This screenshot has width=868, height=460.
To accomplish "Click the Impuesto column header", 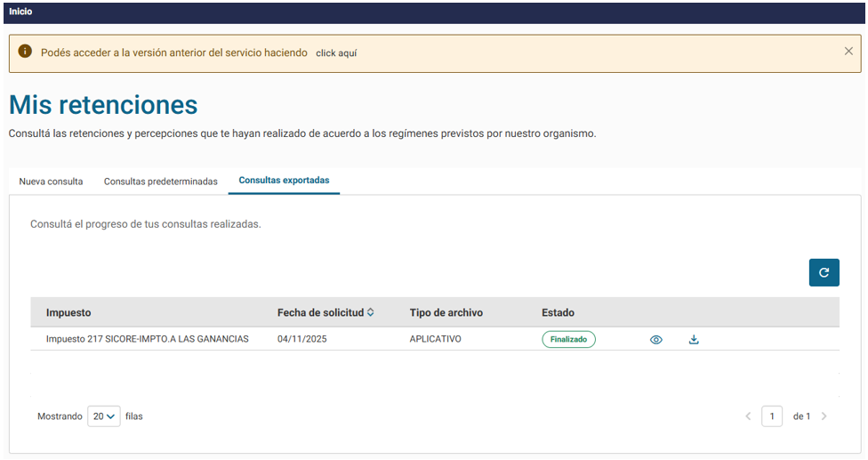I will [x=68, y=313].
